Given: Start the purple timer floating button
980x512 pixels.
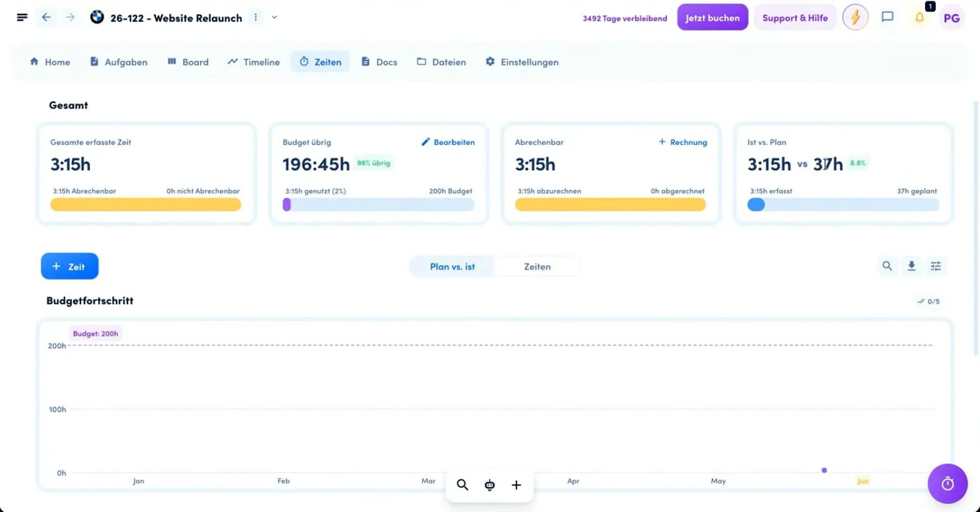Looking at the screenshot, I should (x=947, y=484).
